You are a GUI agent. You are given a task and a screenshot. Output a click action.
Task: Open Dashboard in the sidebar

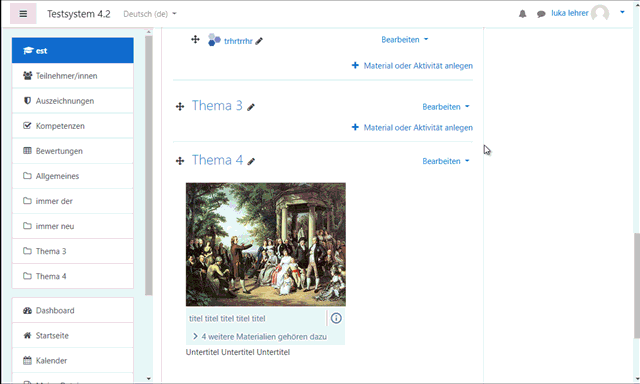click(x=73, y=311)
